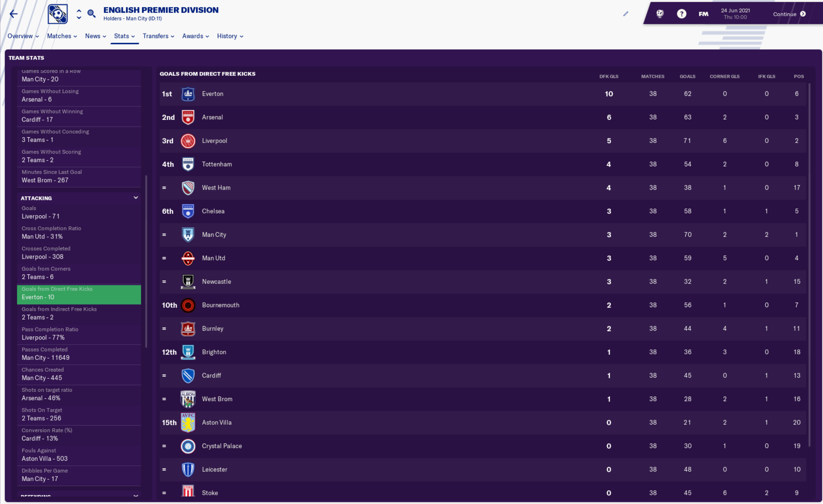Open the Transfers dropdown menu
Screen dimensions: 823x504
(x=158, y=36)
